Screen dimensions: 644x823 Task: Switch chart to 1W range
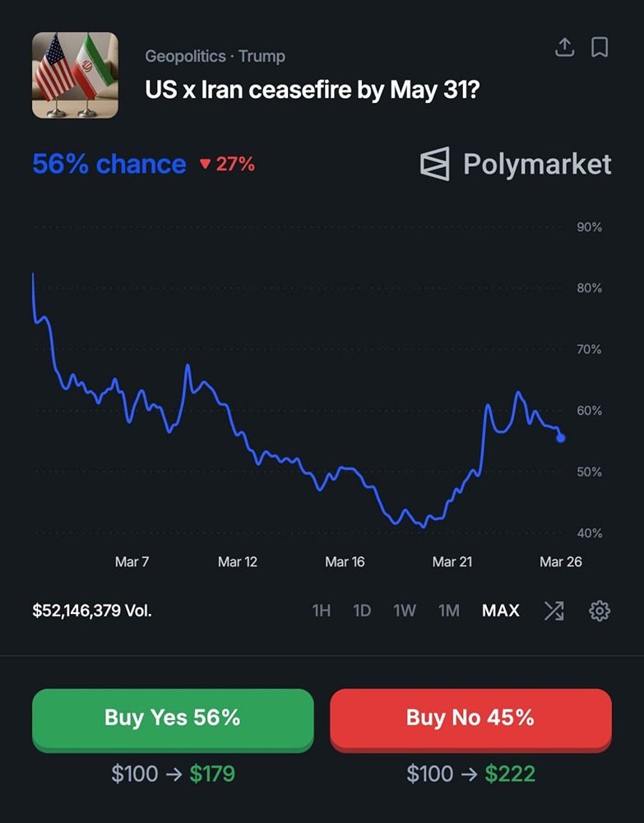click(405, 611)
